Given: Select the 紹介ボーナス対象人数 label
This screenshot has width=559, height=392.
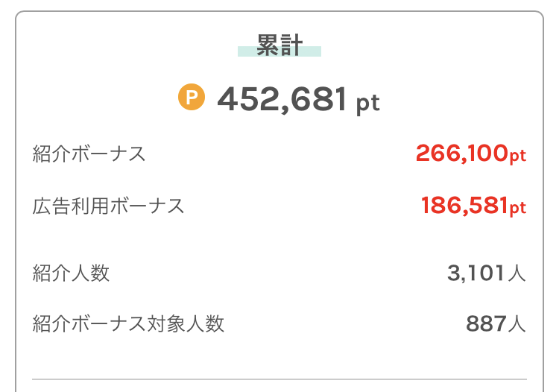Looking at the screenshot, I should click(128, 323).
